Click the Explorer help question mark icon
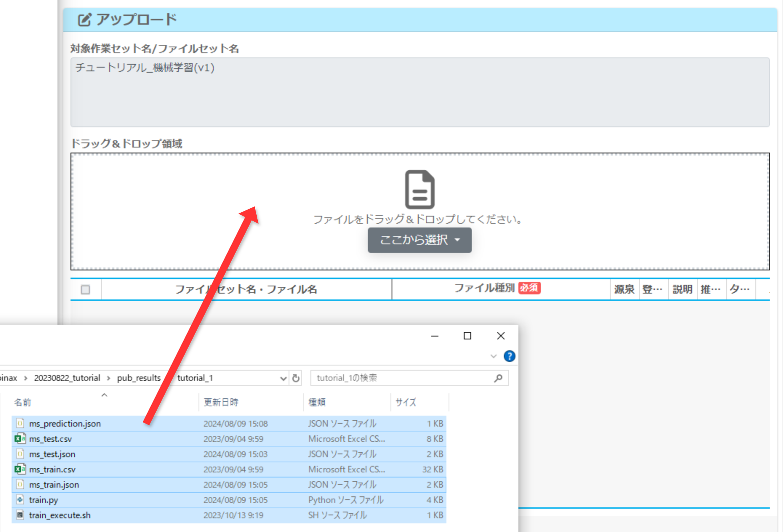The width and height of the screenshot is (783, 532). pyautogui.click(x=509, y=356)
